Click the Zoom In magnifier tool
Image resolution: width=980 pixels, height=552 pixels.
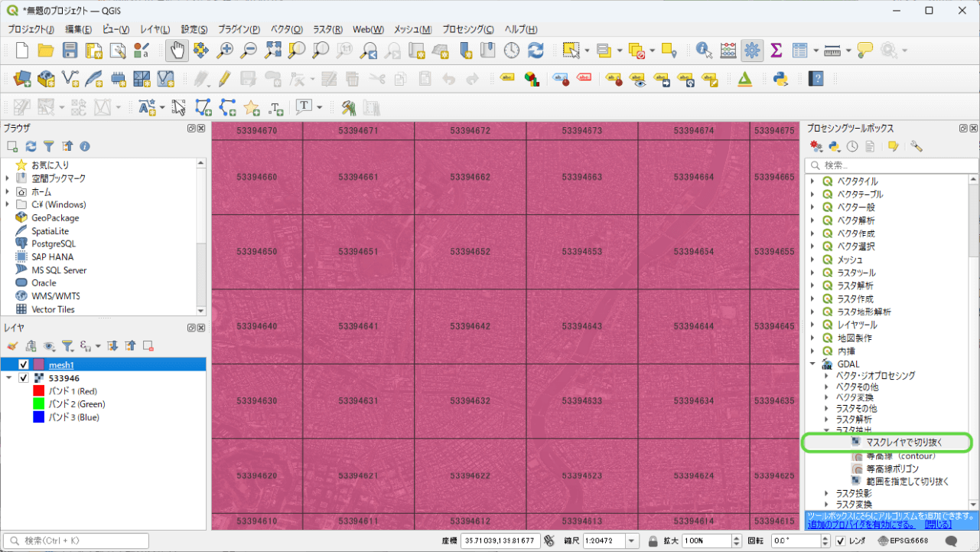point(225,51)
